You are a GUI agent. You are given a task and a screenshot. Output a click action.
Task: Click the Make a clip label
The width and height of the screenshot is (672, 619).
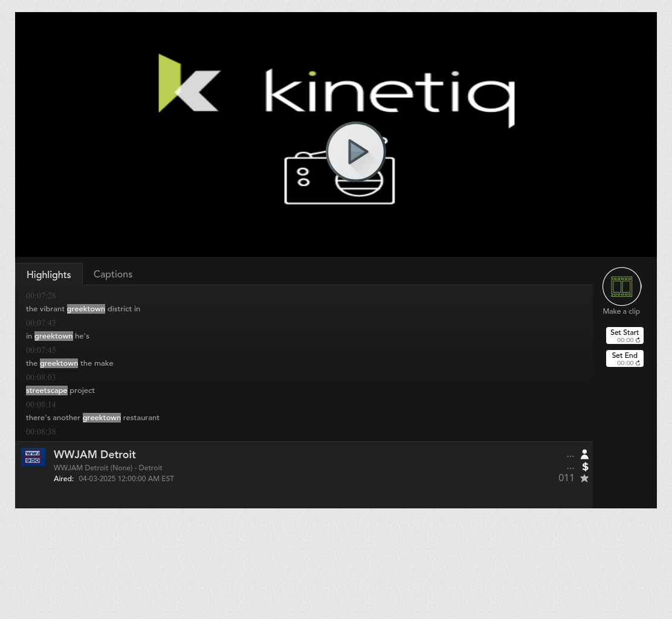(621, 312)
